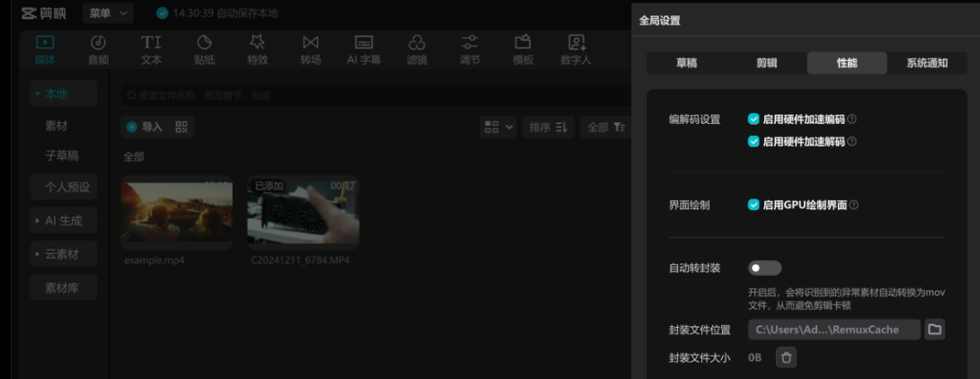This screenshot has width=980, height=379.
Task: Uncheck 启用硬件加速编码 checkbox
Action: tap(753, 119)
